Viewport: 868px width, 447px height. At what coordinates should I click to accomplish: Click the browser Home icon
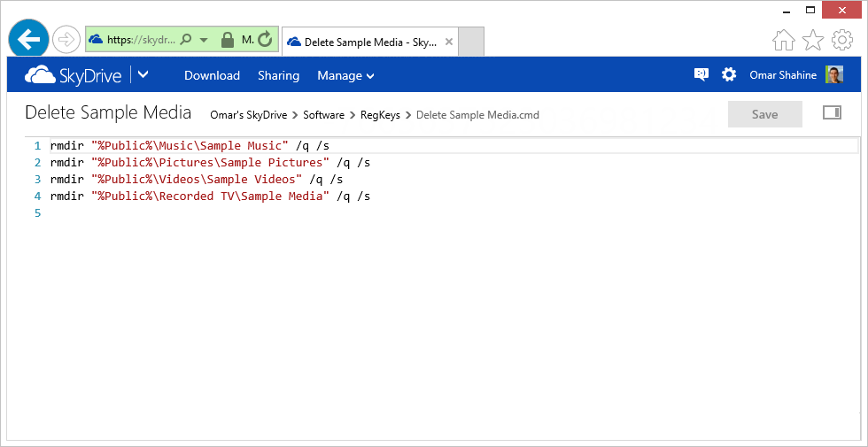(784, 41)
